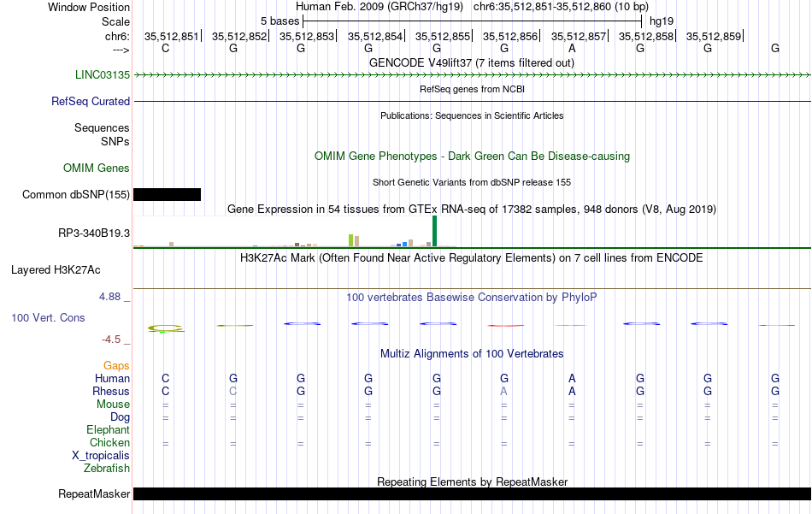This screenshot has width=812, height=514.
Task: Click the PhyloP Basewise Conservation title
Action: point(472,297)
